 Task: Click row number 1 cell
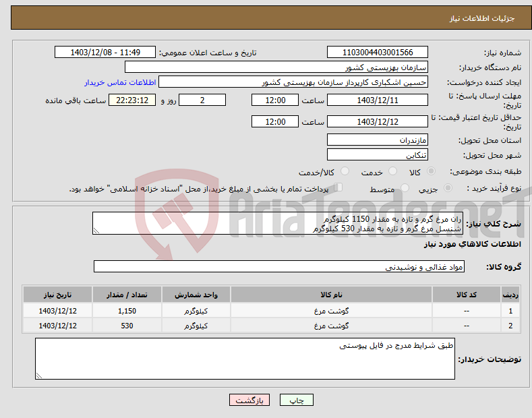pyautogui.click(x=510, y=311)
